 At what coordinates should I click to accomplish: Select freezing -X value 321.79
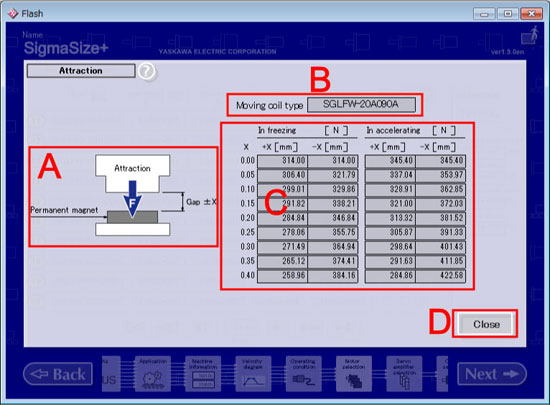click(333, 175)
